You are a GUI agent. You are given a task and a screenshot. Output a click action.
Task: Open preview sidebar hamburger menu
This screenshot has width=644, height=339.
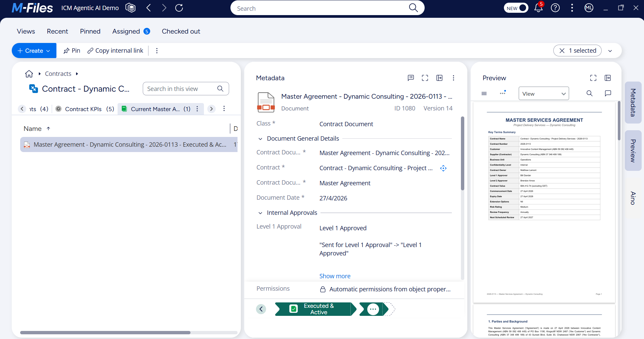tap(484, 93)
